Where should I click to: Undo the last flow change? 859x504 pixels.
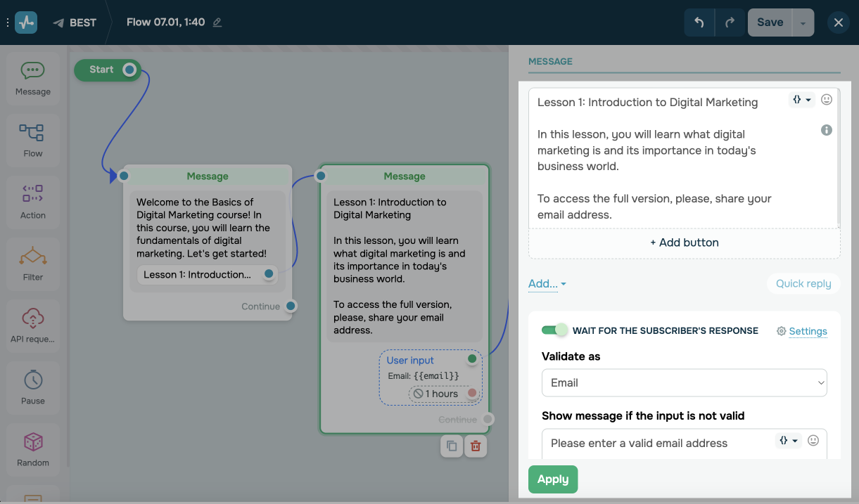[699, 22]
